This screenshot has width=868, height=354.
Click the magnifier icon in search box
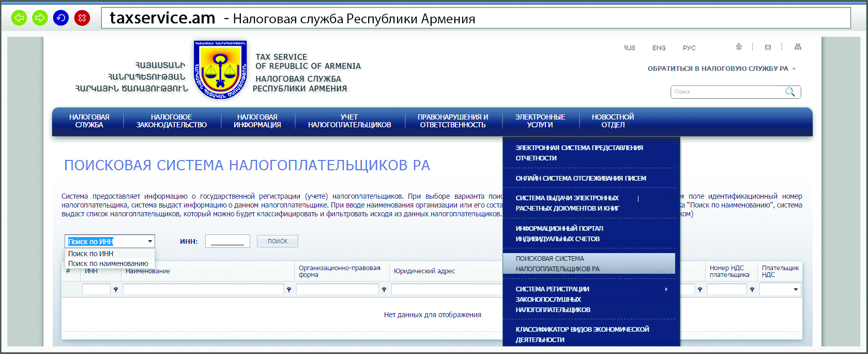[x=790, y=92]
